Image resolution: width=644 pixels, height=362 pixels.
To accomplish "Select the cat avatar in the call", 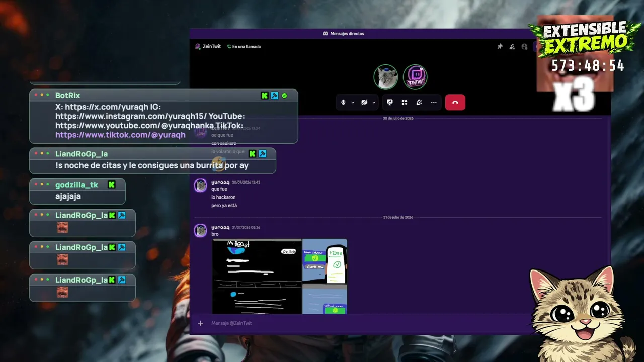I will [386, 77].
